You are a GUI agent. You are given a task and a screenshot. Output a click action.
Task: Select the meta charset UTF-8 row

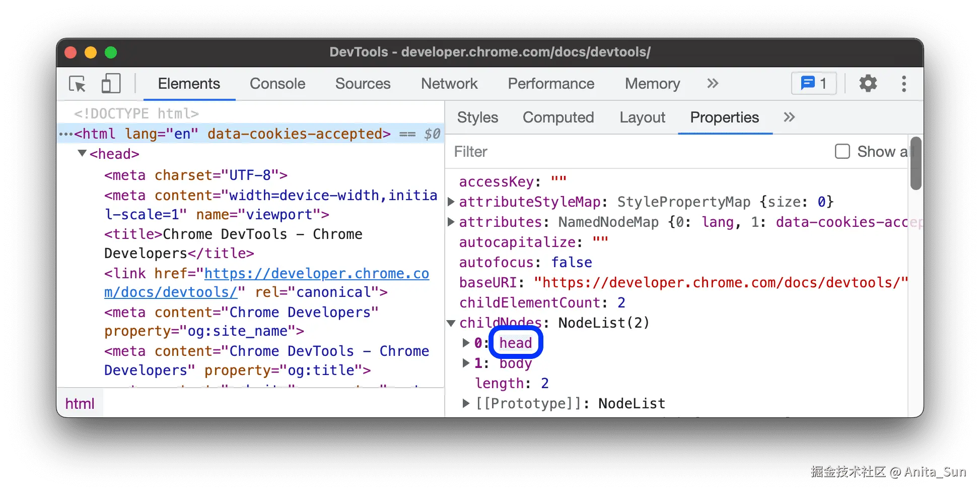196,175
